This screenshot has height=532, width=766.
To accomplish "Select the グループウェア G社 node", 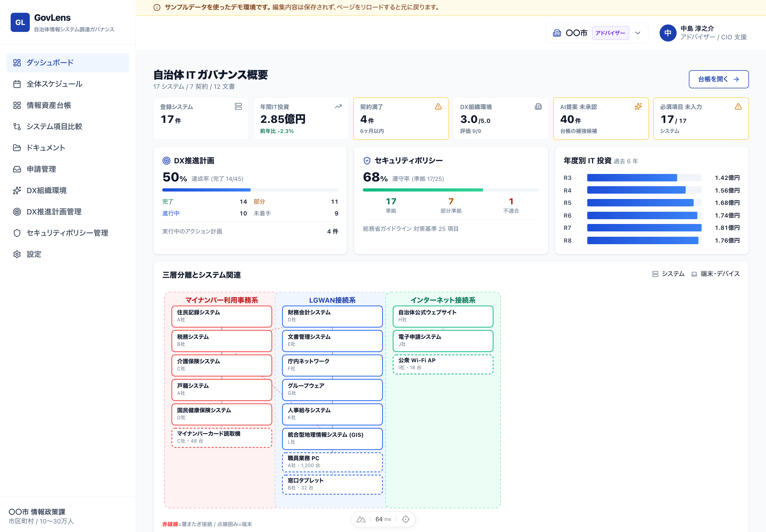I will coord(332,390).
